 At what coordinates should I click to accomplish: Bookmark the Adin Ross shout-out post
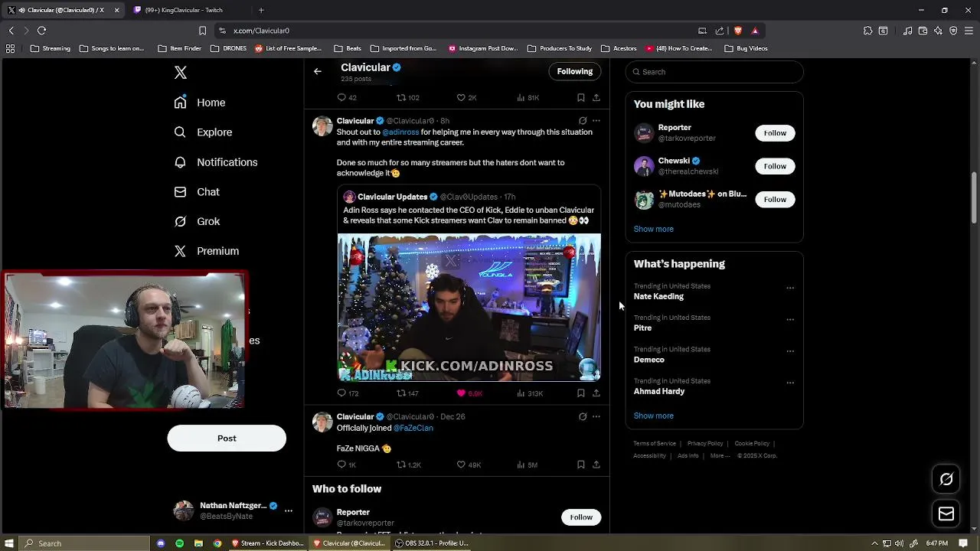[x=580, y=393]
